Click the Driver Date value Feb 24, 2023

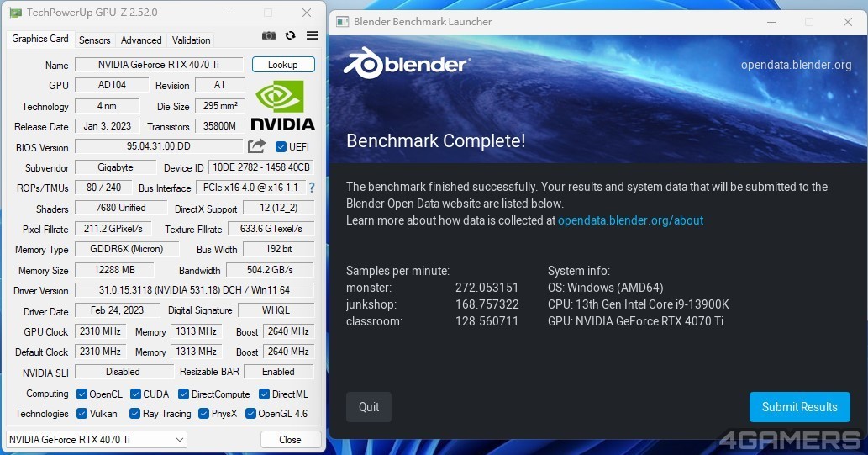(x=117, y=310)
